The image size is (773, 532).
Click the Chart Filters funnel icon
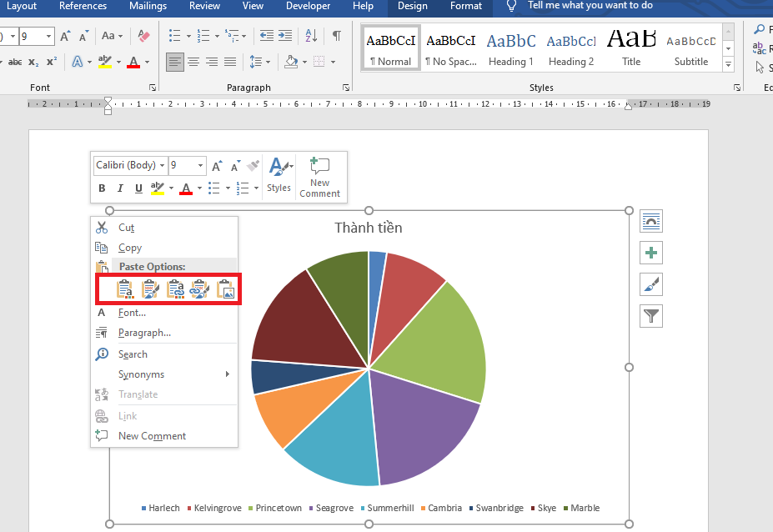tap(651, 316)
